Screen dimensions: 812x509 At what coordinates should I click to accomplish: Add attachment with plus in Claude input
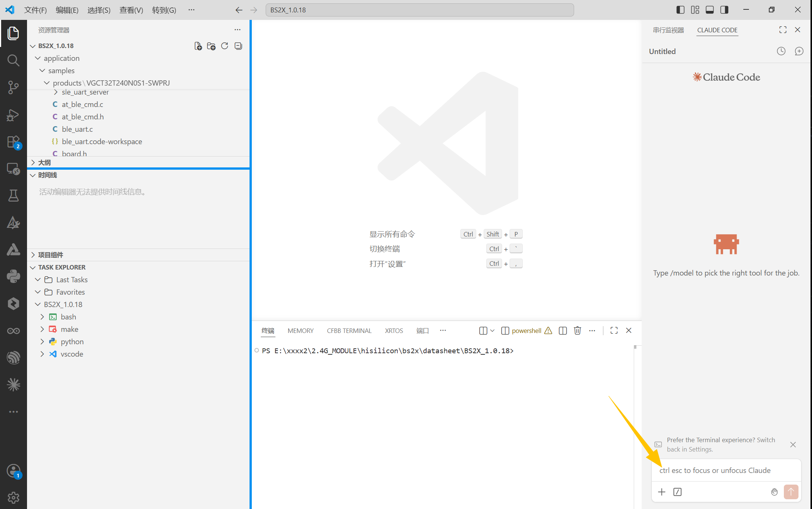pyautogui.click(x=662, y=492)
